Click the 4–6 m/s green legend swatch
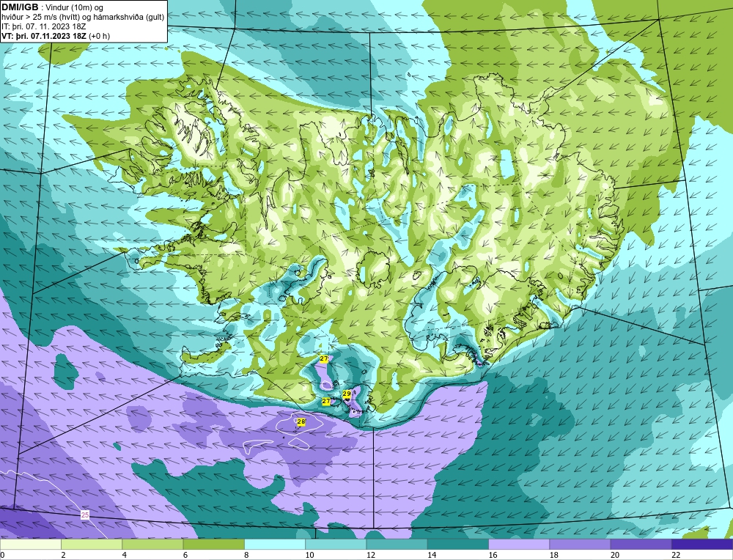The width and height of the screenshot is (733, 560). tap(153, 544)
